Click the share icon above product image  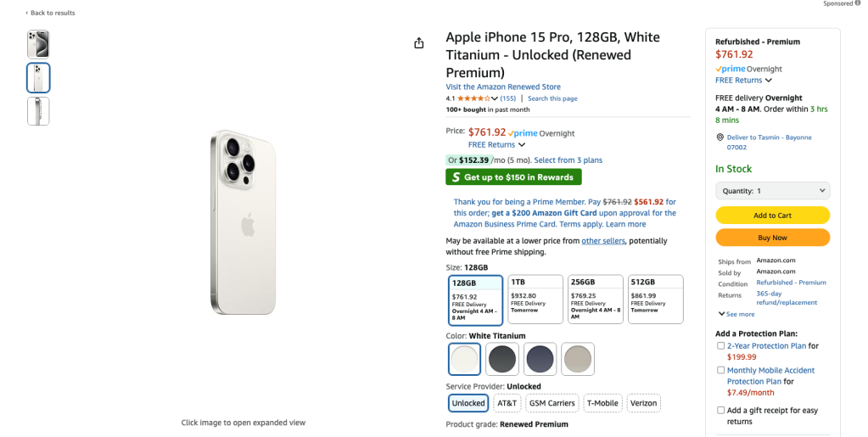[x=418, y=43]
